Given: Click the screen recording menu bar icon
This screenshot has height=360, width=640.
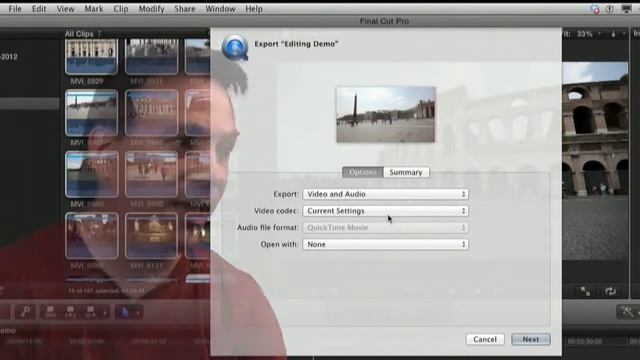Looking at the screenshot, I should (x=595, y=9).
